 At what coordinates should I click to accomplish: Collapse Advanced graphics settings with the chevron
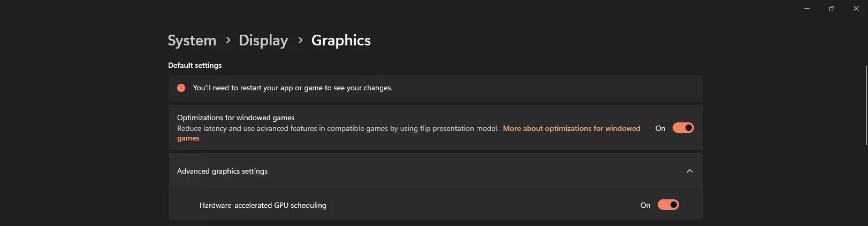tap(689, 171)
